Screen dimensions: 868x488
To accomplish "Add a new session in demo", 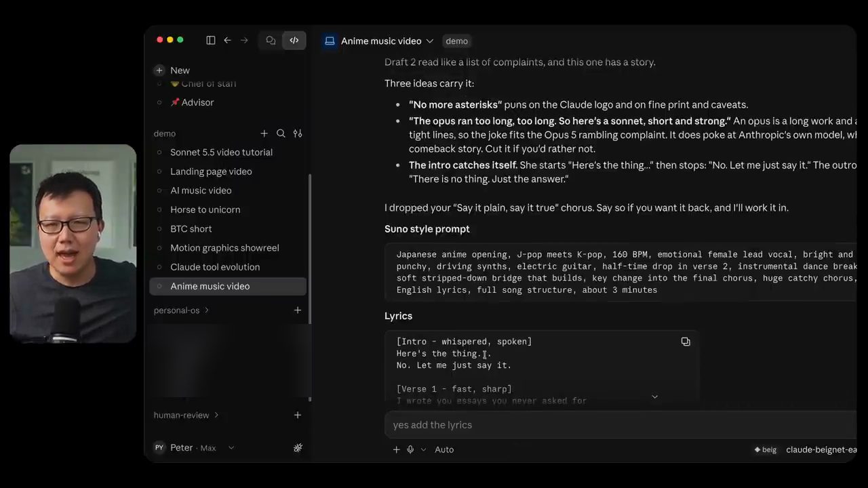I will (264, 134).
